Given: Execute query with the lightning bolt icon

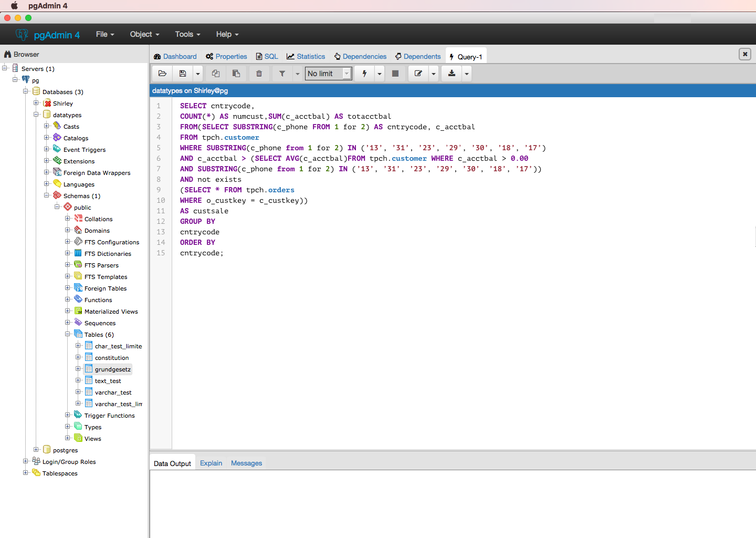Looking at the screenshot, I should [x=364, y=74].
